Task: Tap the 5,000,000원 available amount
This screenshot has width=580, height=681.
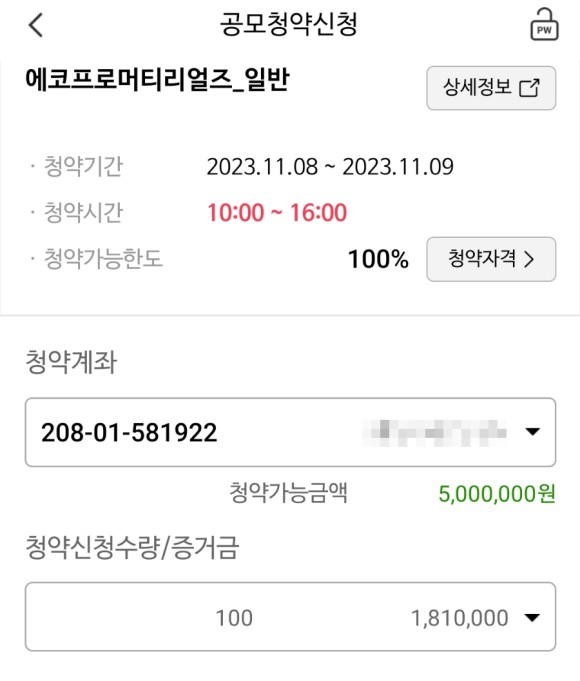Action: [x=497, y=494]
